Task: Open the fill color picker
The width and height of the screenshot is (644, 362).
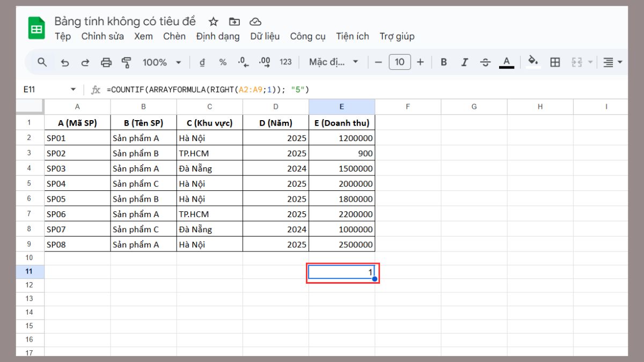Action: point(533,61)
